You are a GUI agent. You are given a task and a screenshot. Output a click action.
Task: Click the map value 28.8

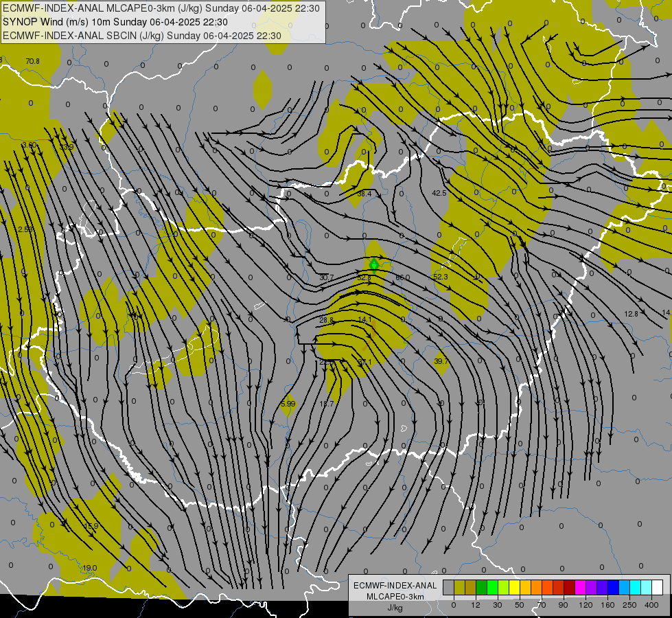pos(326,321)
